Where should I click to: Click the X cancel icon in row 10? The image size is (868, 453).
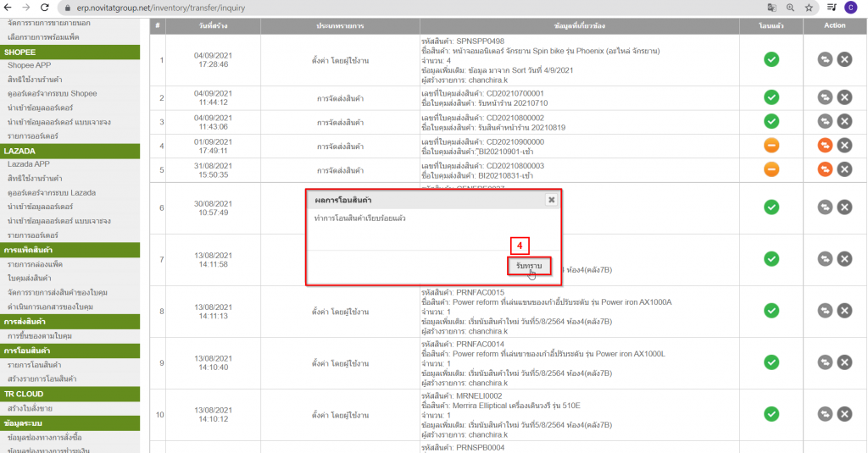[844, 413]
